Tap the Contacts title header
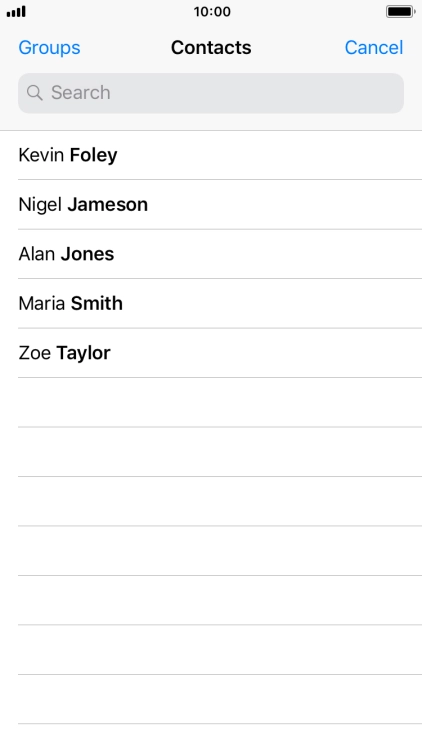The width and height of the screenshot is (422, 750). [x=211, y=47]
